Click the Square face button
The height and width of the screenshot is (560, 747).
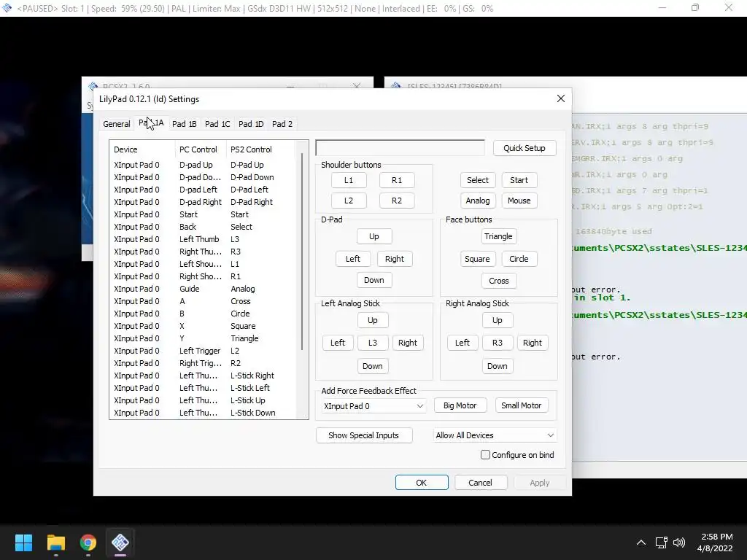(477, 259)
